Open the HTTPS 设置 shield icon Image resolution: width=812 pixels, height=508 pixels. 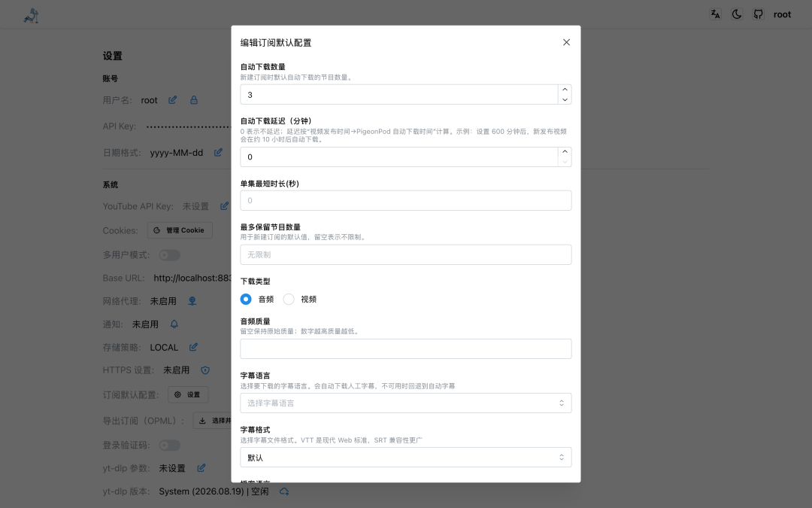click(205, 370)
